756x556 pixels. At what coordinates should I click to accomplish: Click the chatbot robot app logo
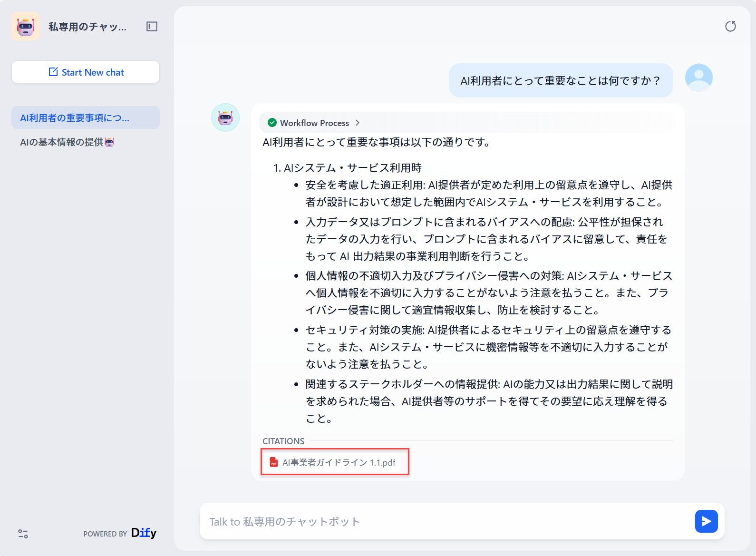pyautogui.click(x=26, y=27)
